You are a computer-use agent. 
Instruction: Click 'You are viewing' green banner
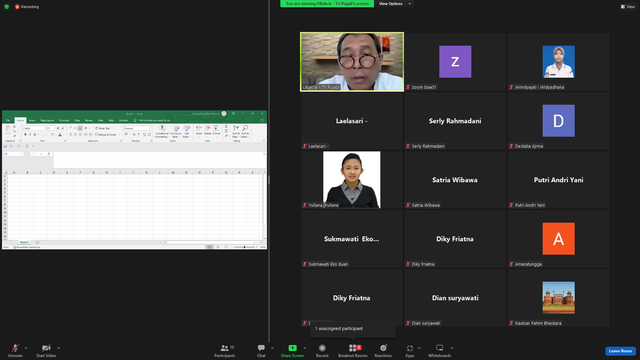click(x=327, y=4)
